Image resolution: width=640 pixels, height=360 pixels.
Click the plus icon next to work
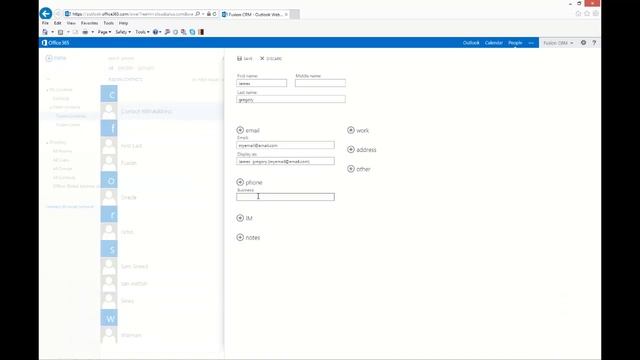[x=351, y=130]
